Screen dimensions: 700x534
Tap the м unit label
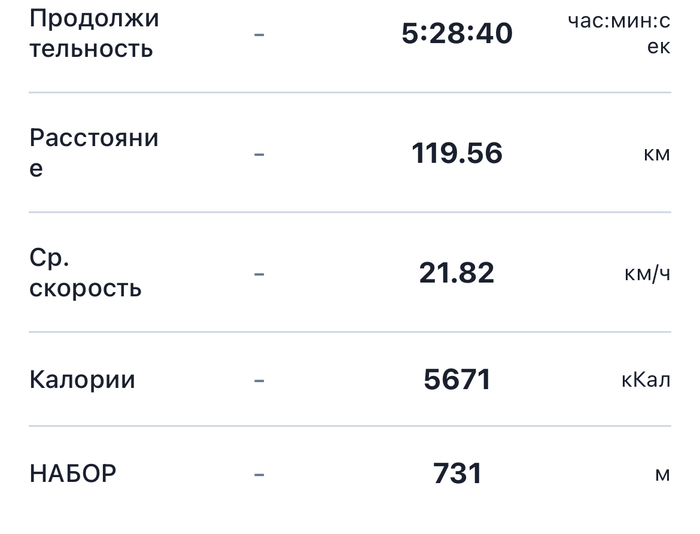[662, 474]
